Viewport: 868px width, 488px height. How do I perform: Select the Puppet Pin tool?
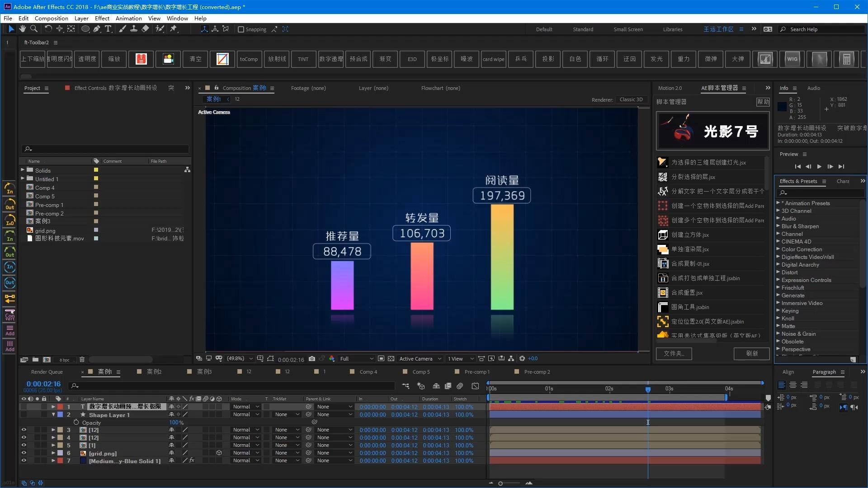click(174, 29)
